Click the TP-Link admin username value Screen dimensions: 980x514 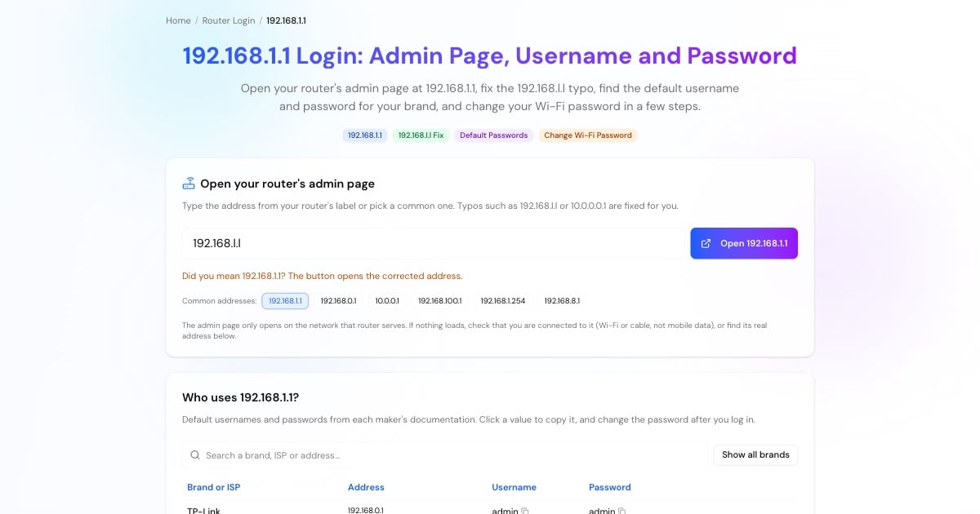[505, 511]
